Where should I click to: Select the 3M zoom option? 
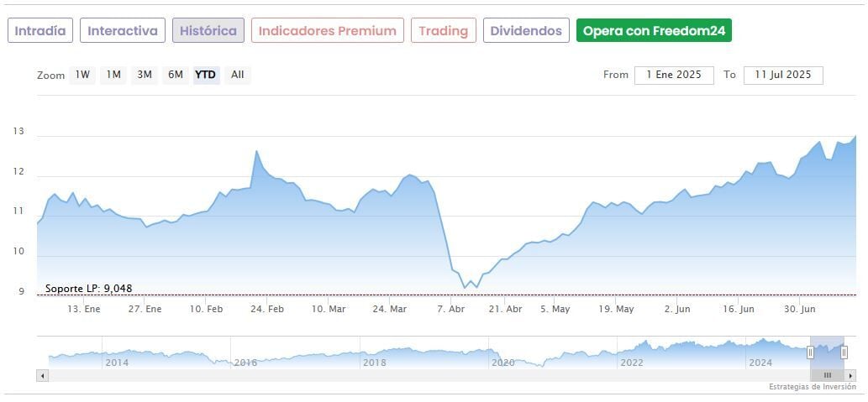click(x=145, y=75)
